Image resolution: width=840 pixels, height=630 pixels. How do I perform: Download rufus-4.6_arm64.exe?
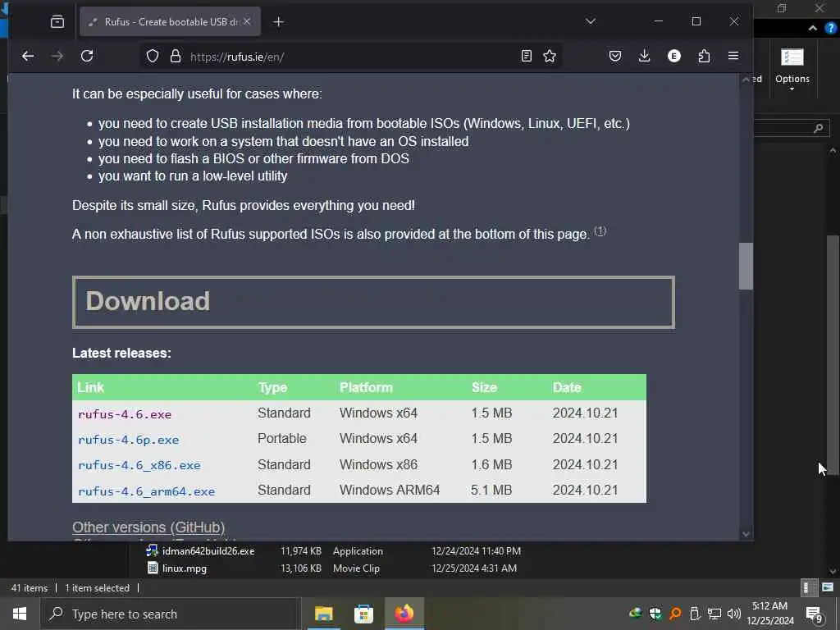point(146,491)
